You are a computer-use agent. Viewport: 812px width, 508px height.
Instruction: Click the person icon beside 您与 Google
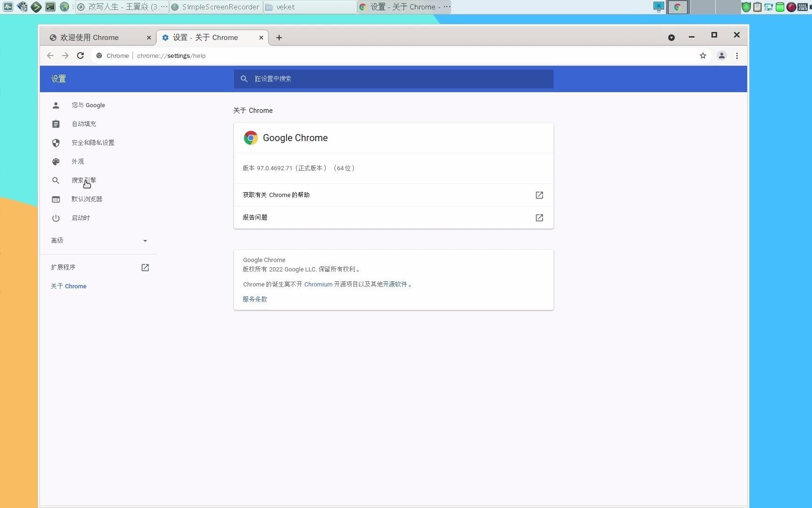[x=56, y=105]
